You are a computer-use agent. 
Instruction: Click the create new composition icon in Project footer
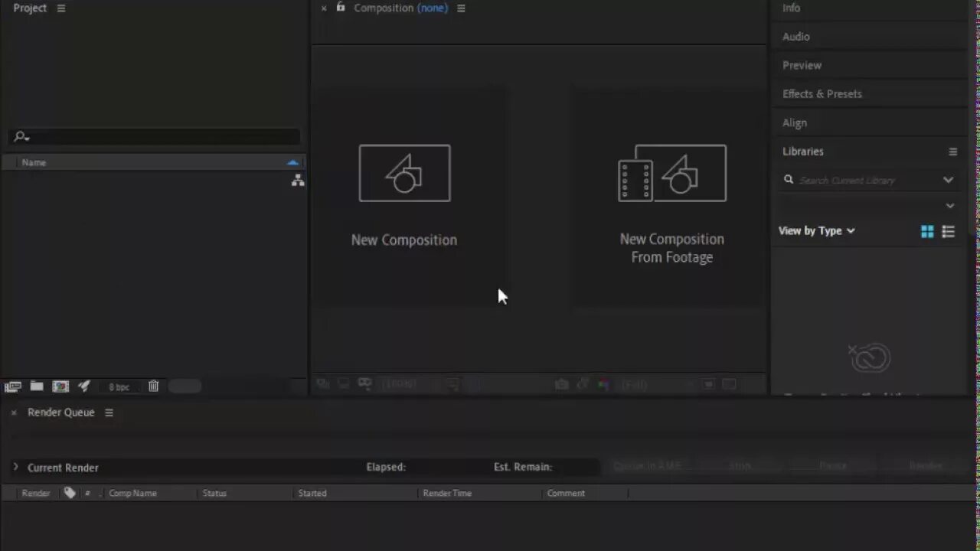click(60, 386)
